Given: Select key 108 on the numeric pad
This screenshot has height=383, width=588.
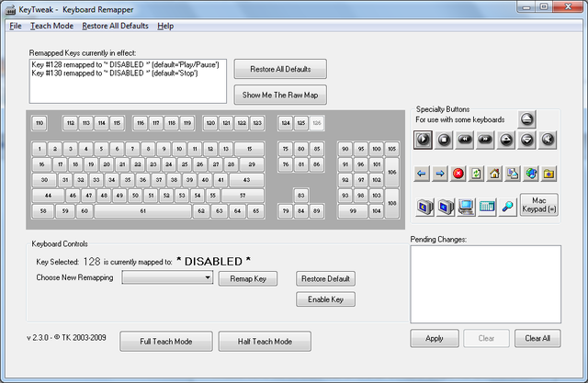Looking at the screenshot, I should (x=392, y=203).
